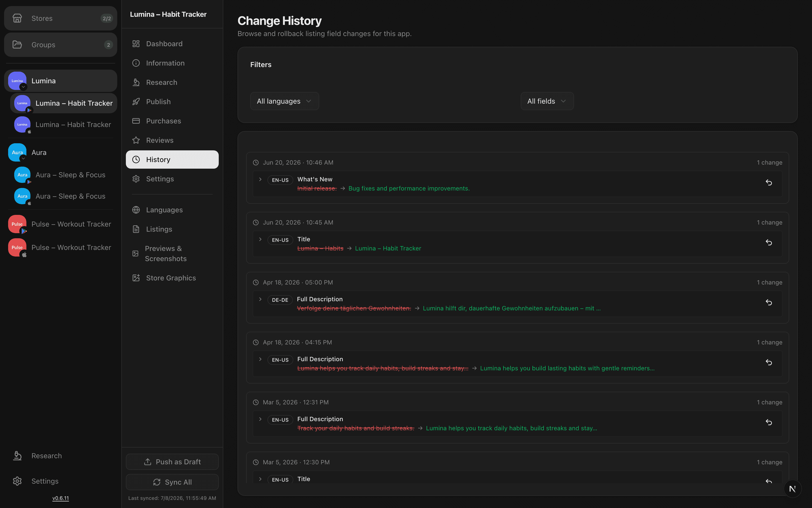The width and height of the screenshot is (812, 508).
Task: Click the round N badge at bottom right
Action: pyautogui.click(x=792, y=489)
